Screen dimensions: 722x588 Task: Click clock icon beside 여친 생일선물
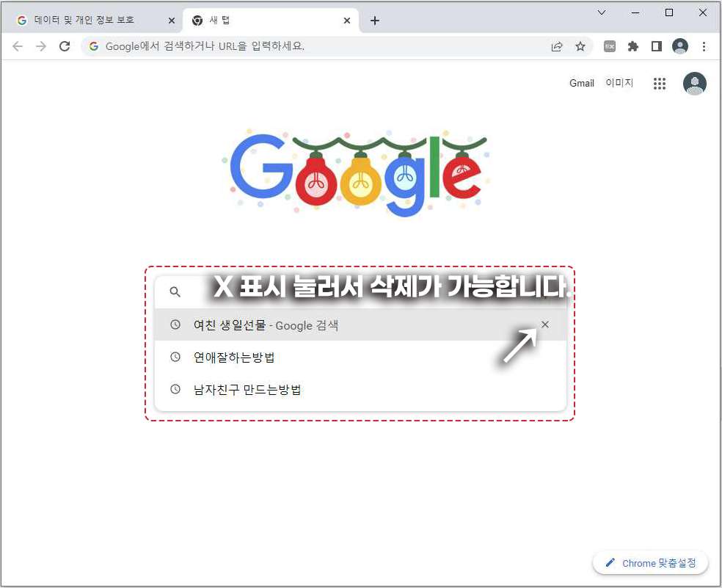[175, 324]
